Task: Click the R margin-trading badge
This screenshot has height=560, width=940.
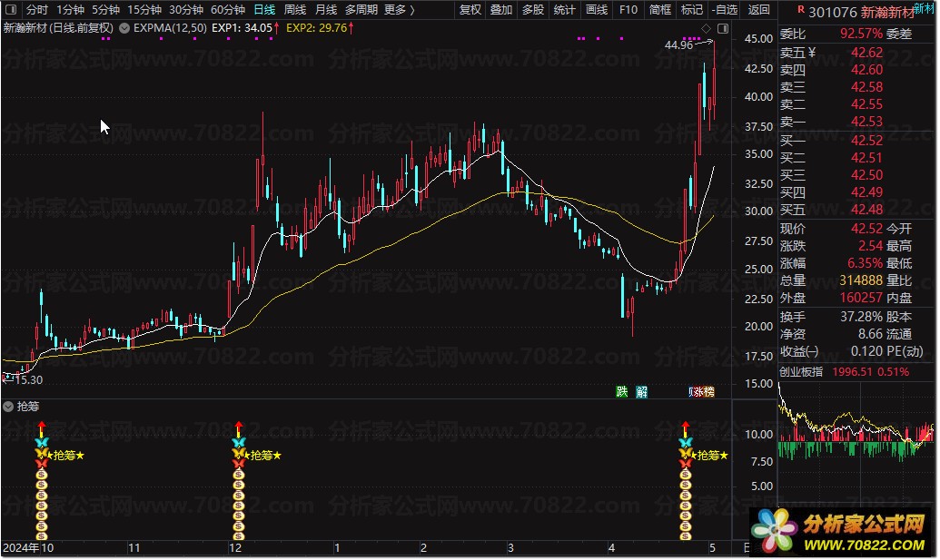Action: pos(800,10)
